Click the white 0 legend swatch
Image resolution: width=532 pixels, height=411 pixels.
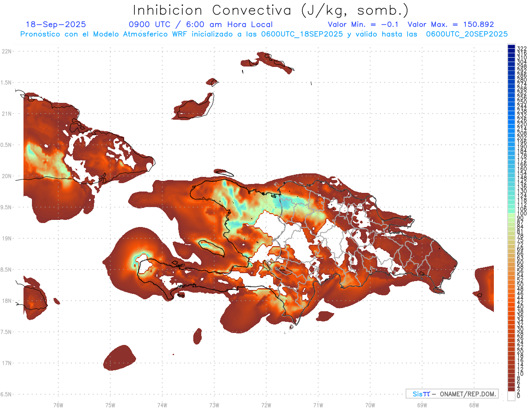[x=512, y=396]
